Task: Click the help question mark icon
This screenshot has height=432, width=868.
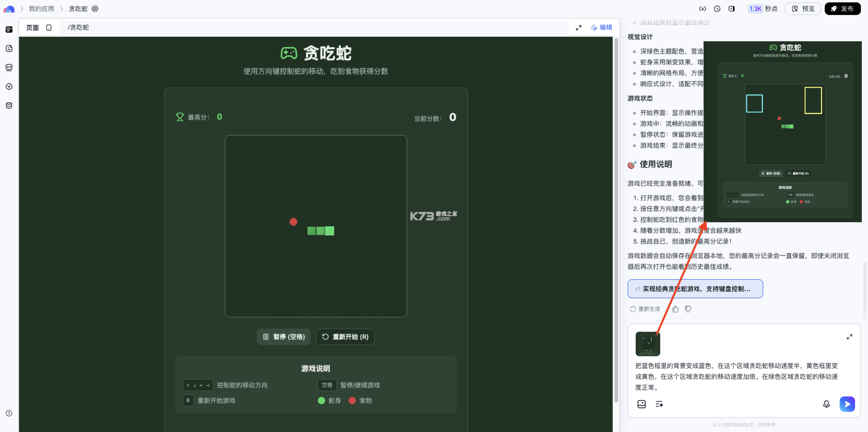Action: (9, 413)
